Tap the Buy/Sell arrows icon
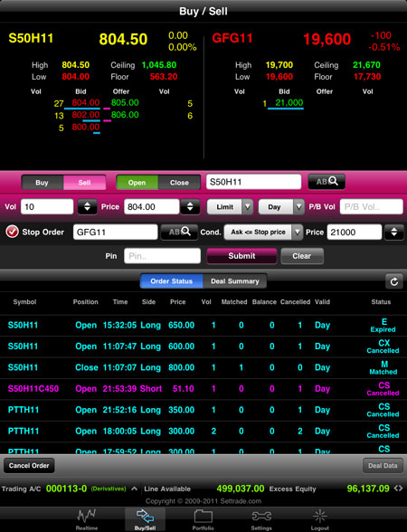This screenshot has height=532, width=407. pyautogui.click(x=145, y=517)
